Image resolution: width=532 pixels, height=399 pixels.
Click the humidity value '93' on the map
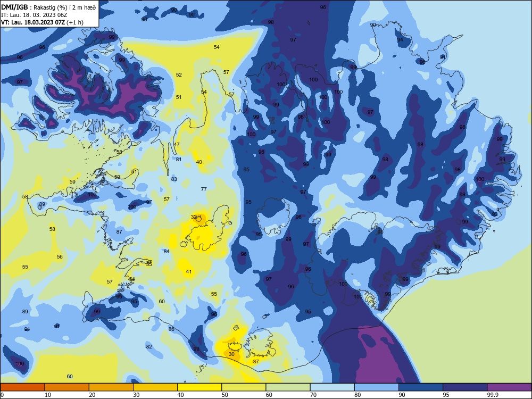point(495,214)
